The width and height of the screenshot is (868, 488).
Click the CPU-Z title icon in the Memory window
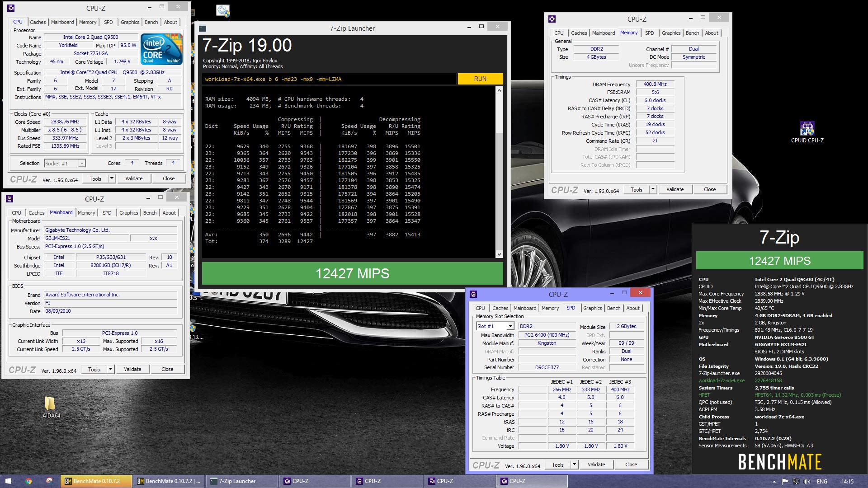[552, 19]
